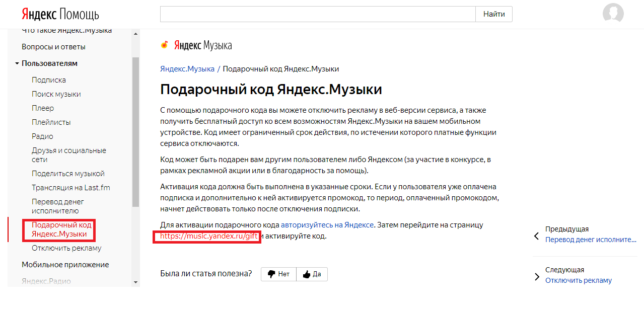Screen dimensions: 644x311
Task: Click the Yandex Music logo icon
Action: tap(164, 45)
